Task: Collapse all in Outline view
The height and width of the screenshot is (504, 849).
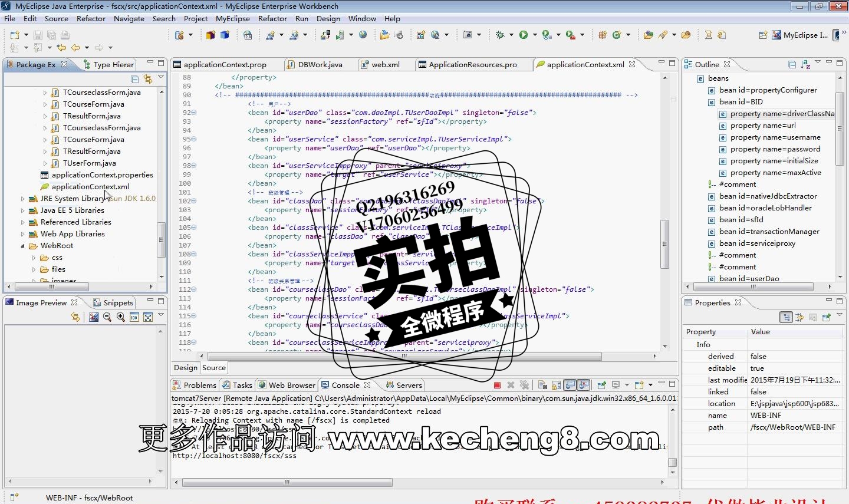Action: 792,64
